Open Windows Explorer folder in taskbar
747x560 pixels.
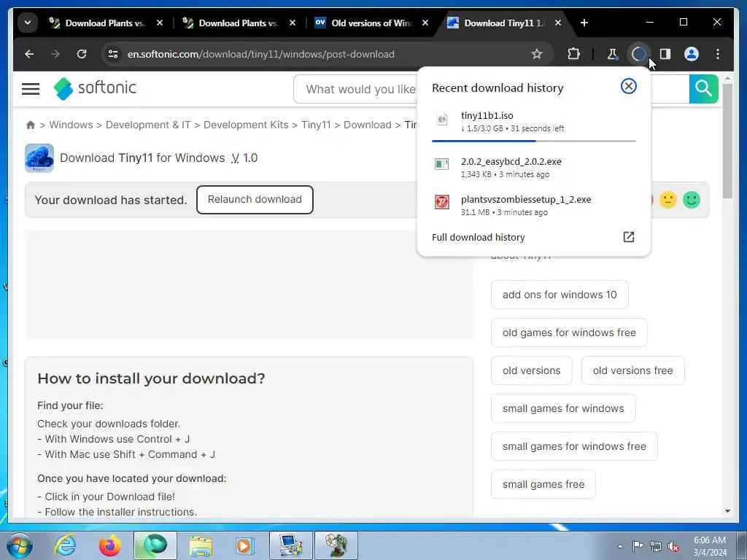[201, 545]
